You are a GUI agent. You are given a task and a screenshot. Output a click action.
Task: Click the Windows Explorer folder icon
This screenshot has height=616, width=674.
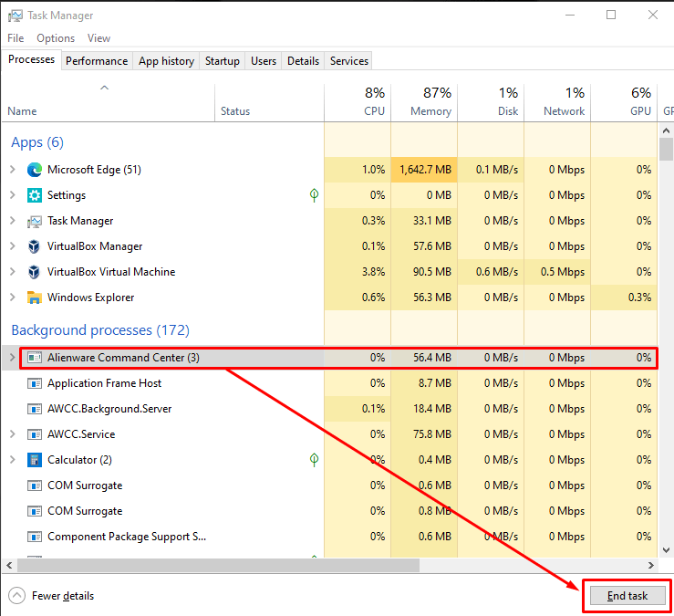[x=35, y=298]
